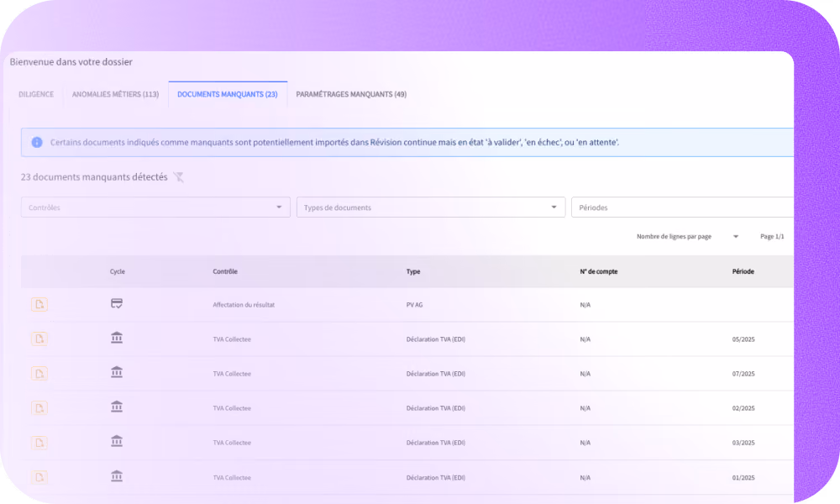Open the document icon on the 05/2025 row

point(39,339)
